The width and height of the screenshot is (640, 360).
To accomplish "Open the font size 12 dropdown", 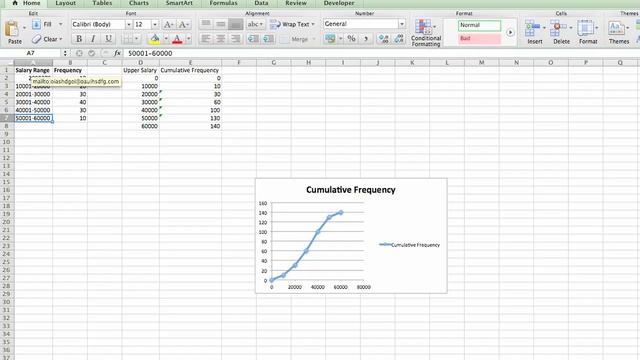I will point(155,24).
